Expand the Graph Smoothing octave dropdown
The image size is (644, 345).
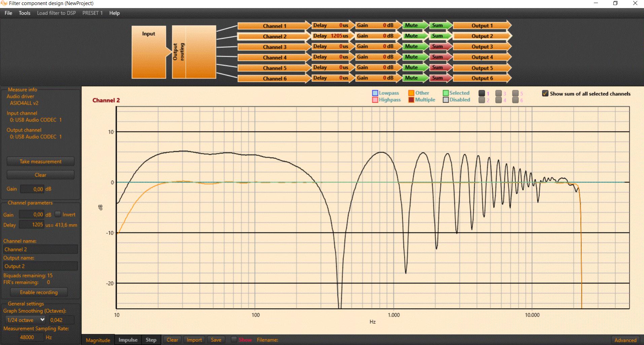26,320
